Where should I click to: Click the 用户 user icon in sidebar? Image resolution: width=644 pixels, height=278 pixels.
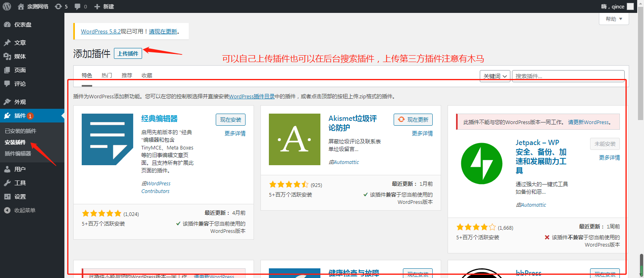click(x=7, y=169)
